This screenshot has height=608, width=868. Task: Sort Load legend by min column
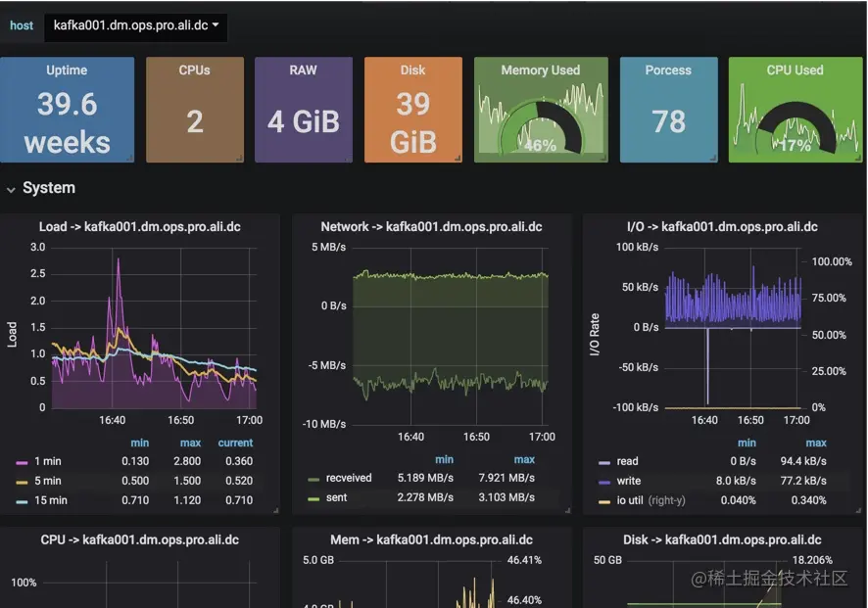(139, 443)
